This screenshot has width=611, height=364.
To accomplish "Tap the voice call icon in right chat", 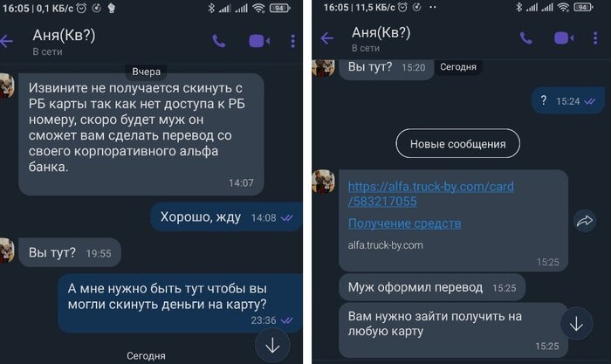I will coord(525,38).
